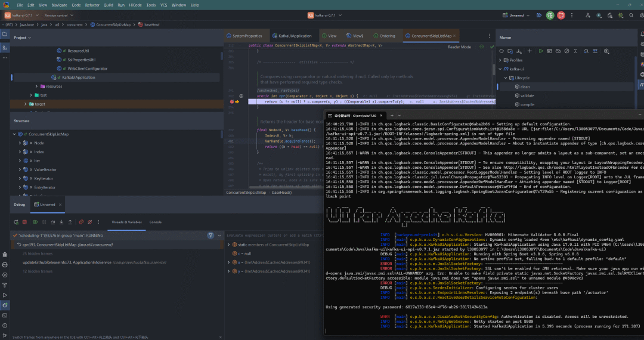Add Maven project with plus icon
644x340 pixels.
tap(530, 51)
